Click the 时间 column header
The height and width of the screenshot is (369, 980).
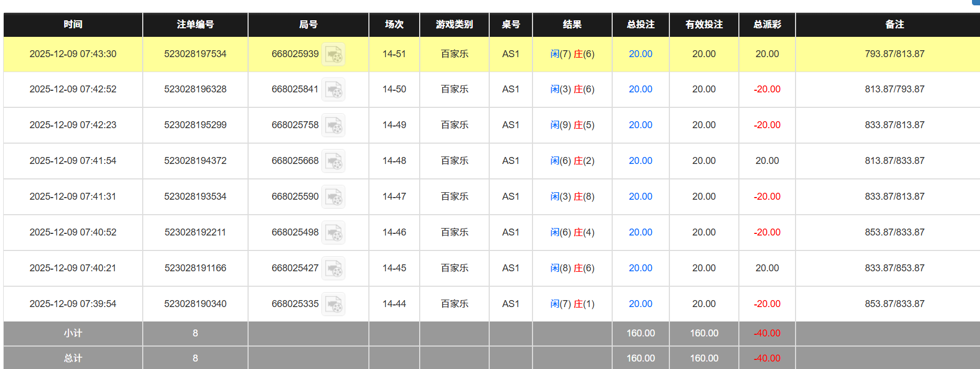[73, 25]
